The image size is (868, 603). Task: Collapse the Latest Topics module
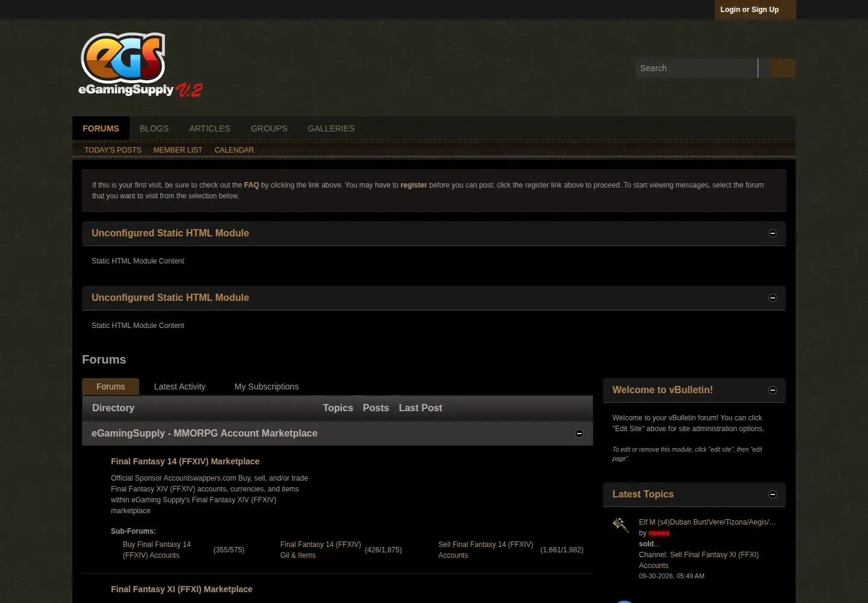(x=773, y=494)
